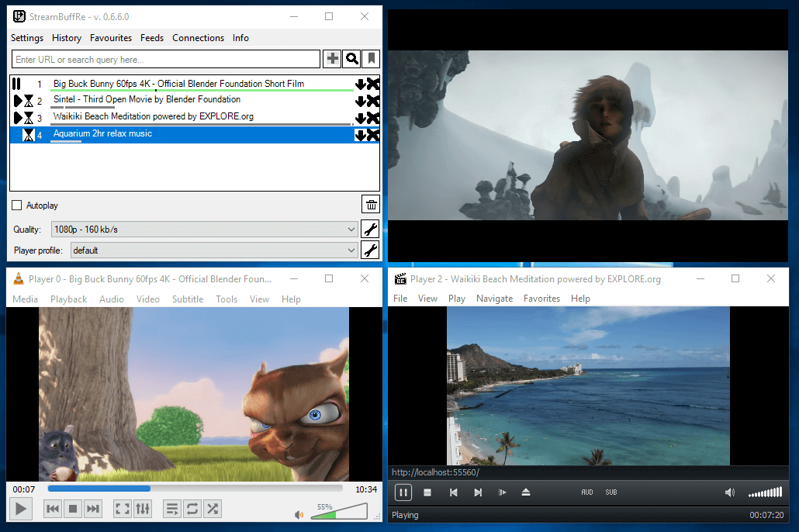The width and height of the screenshot is (799, 532).
Task: Click the bookmark icon beside the search
Action: [x=372, y=59]
